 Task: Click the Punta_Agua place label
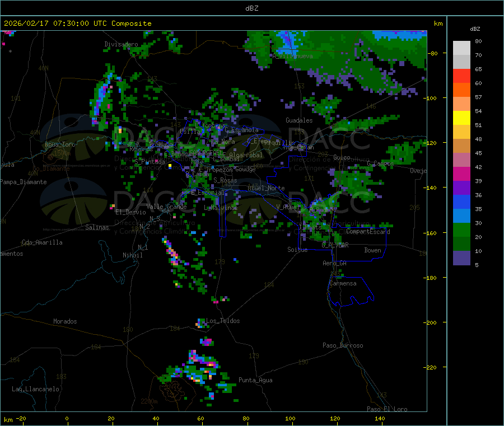(x=255, y=381)
